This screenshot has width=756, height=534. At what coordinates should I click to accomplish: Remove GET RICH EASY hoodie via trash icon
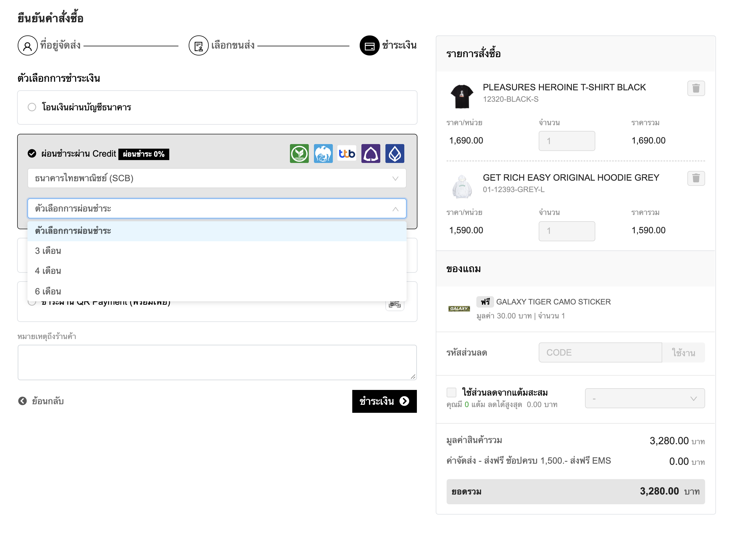click(696, 178)
